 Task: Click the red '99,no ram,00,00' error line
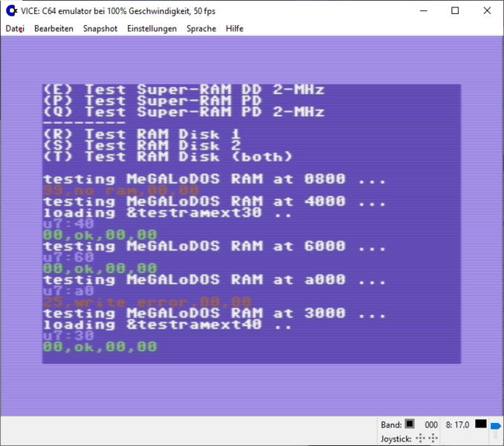pyautogui.click(x=121, y=190)
